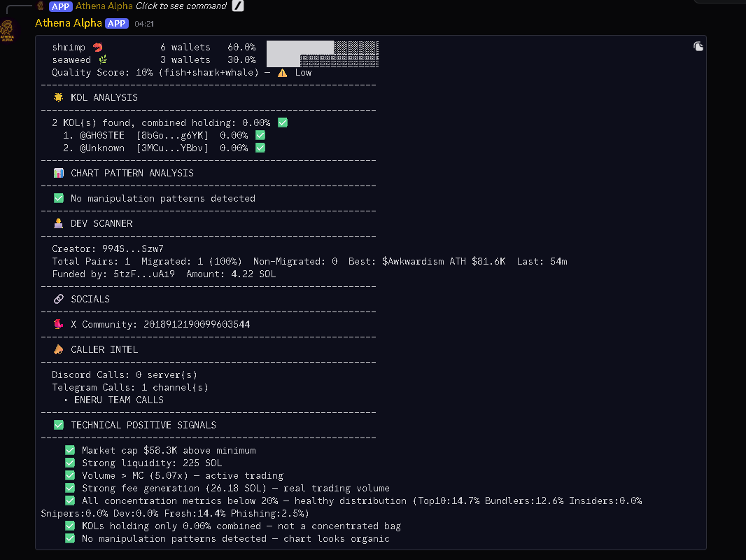Click the seaweed emoji icon
The image size is (746, 560).
coord(104,59)
